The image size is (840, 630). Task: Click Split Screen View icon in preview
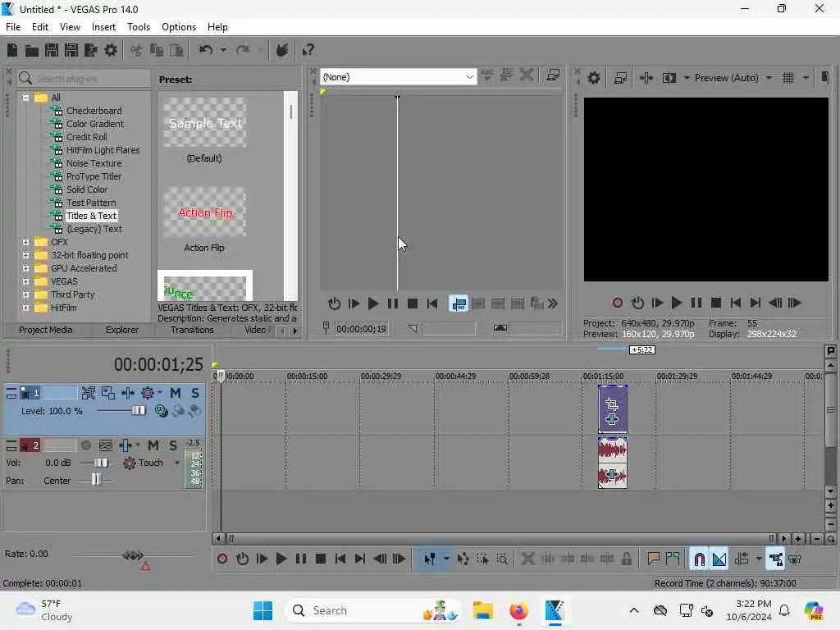tap(669, 78)
